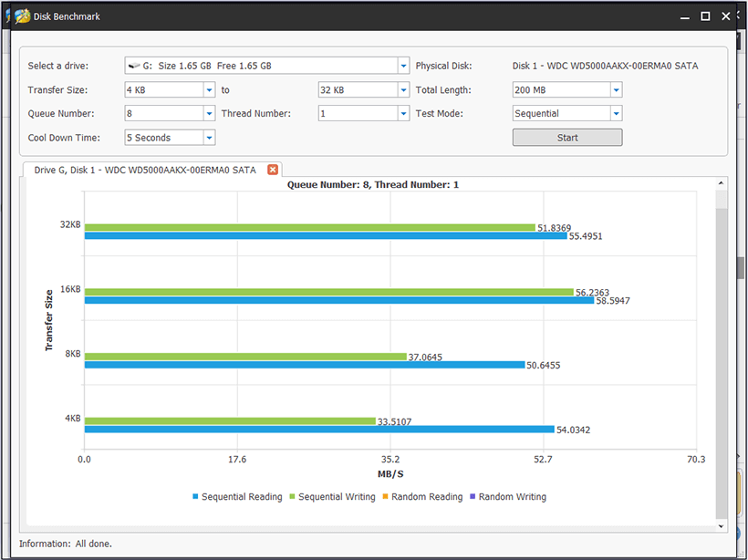Screen dimensions: 748x560
Task: Click the Information: All done status text
Action: (x=66, y=544)
